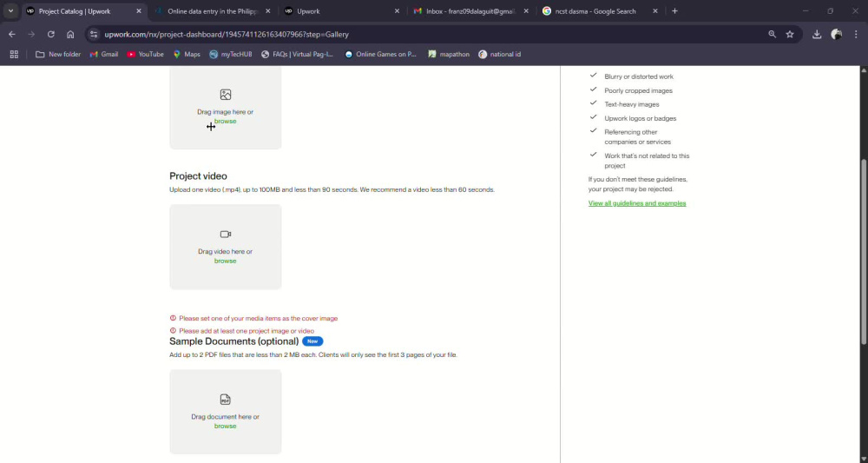Open the Maps bookmark

[x=187, y=54]
